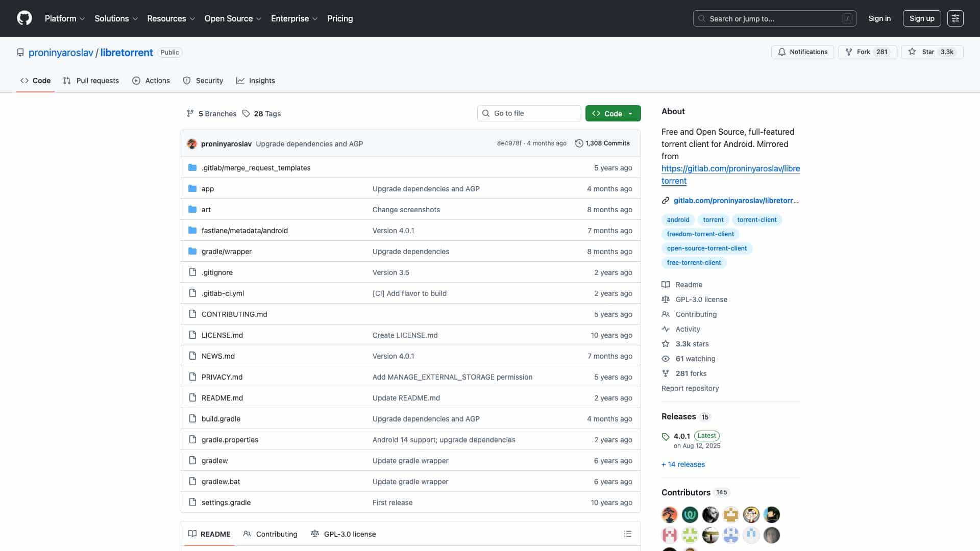The height and width of the screenshot is (551, 980).
Task: Click Report repository link
Action: tap(690, 388)
